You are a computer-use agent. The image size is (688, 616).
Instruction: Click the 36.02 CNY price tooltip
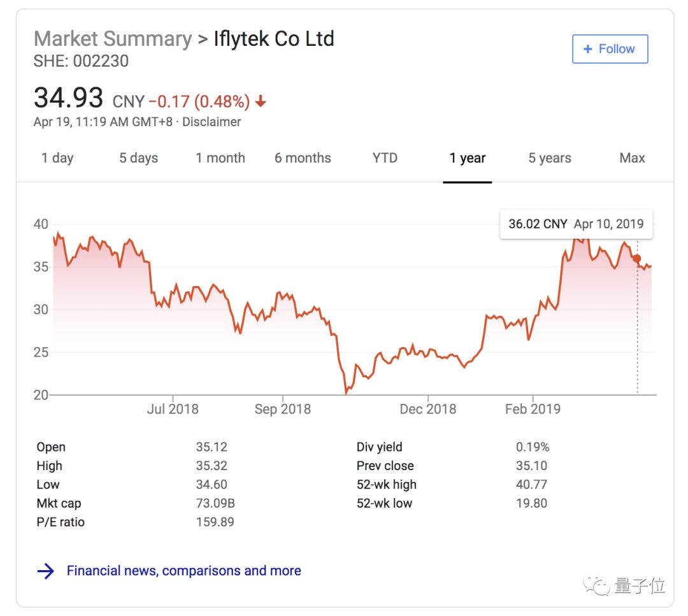coord(576,224)
